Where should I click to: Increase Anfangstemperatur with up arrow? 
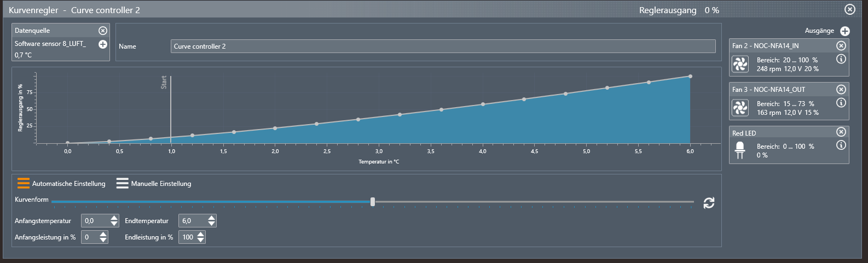pyautogui.click(x=114, y=218)
